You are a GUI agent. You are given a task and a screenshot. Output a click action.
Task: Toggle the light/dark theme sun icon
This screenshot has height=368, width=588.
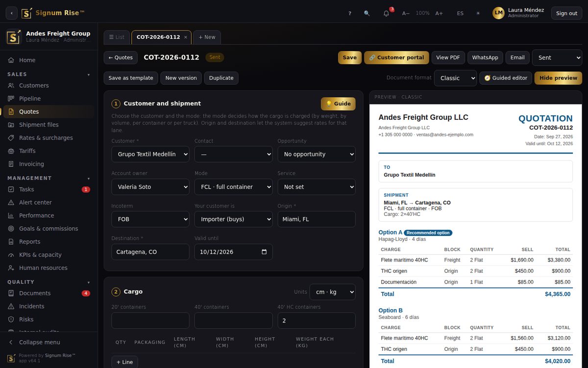[478, 13]
